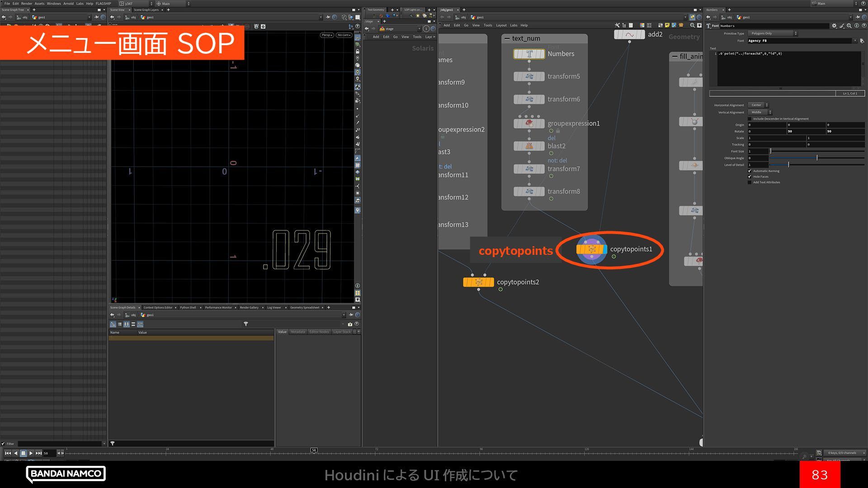Click the frame 58 timeline marker

pyautogui.click(x=314, y=450)
